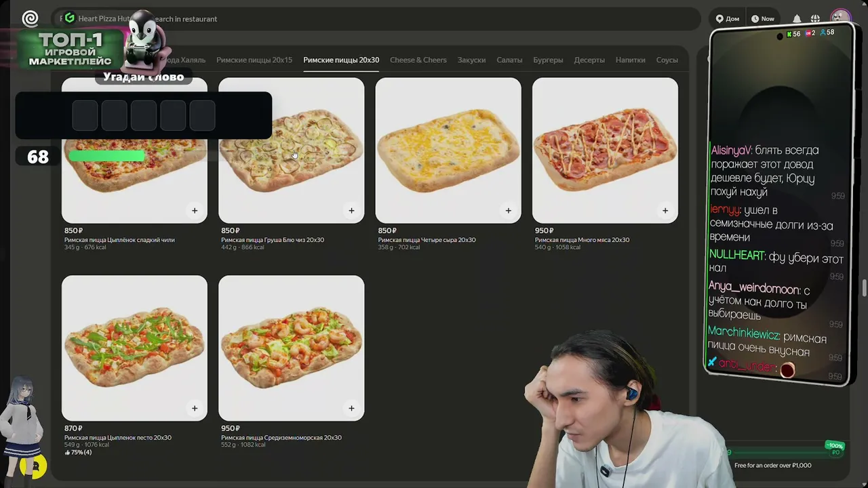Click the Римская пицца Груша Блю чиз title
The height and width of the screenshot is (488, 868).
point(273,240)
